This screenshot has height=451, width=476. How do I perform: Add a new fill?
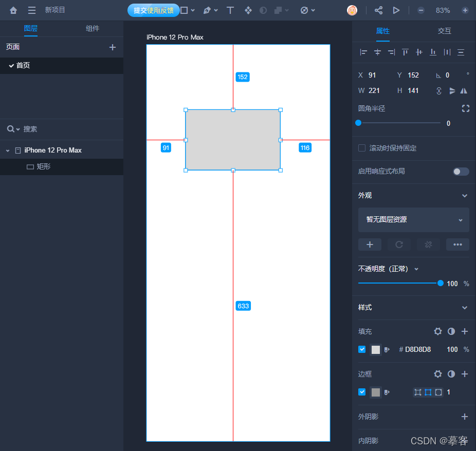point(465,331)
